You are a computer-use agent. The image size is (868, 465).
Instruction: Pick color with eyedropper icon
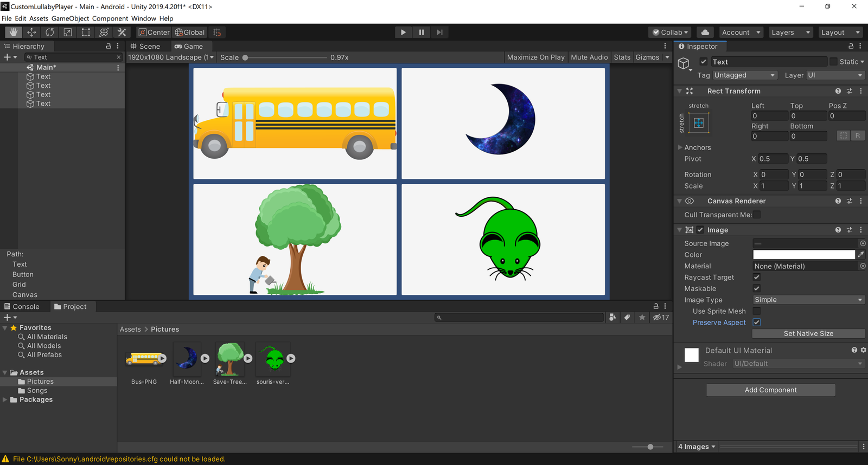(861, 255)
